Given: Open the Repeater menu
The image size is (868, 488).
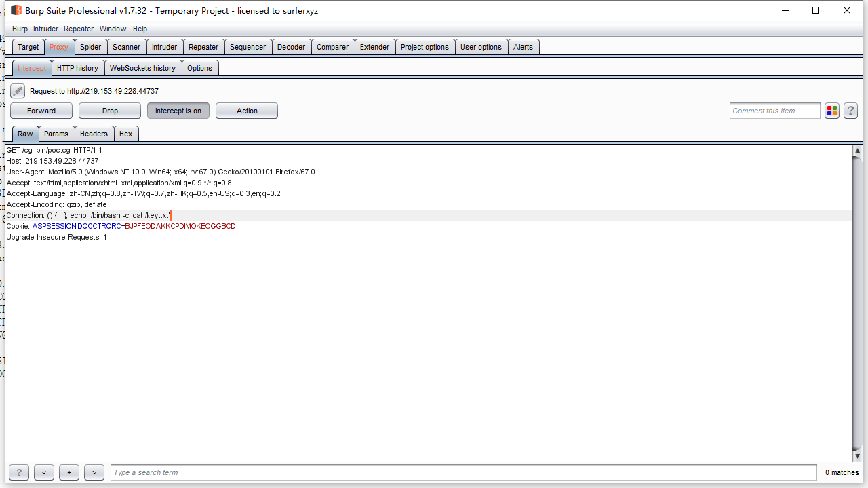Looking at the screenshot, I should tap(79, 29).
